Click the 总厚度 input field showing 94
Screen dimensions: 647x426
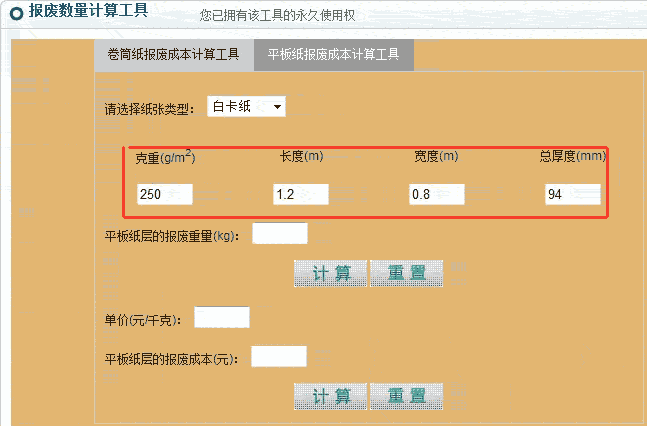click(x=572, y=194)
